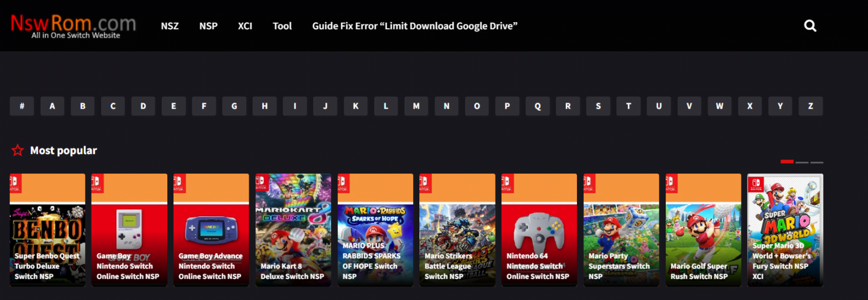Select the first red carousel indicator
868x300 pixels.
[x=787, y=162]
